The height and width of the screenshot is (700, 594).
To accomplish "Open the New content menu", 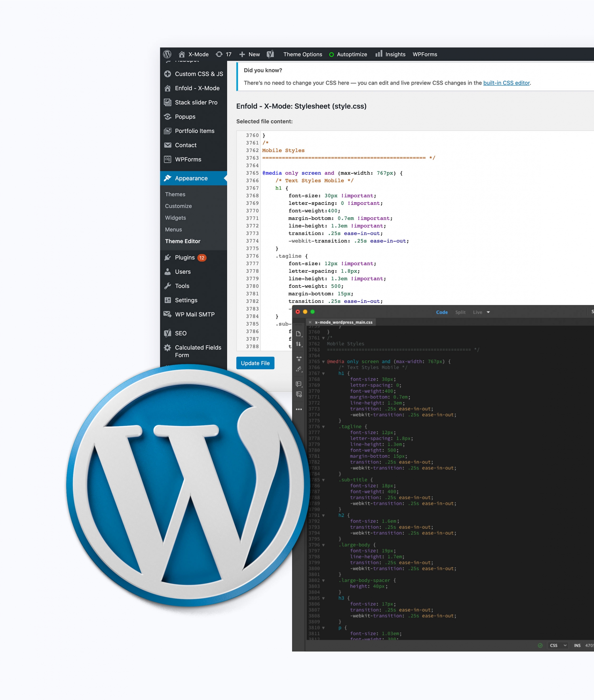I will point(249,54).
